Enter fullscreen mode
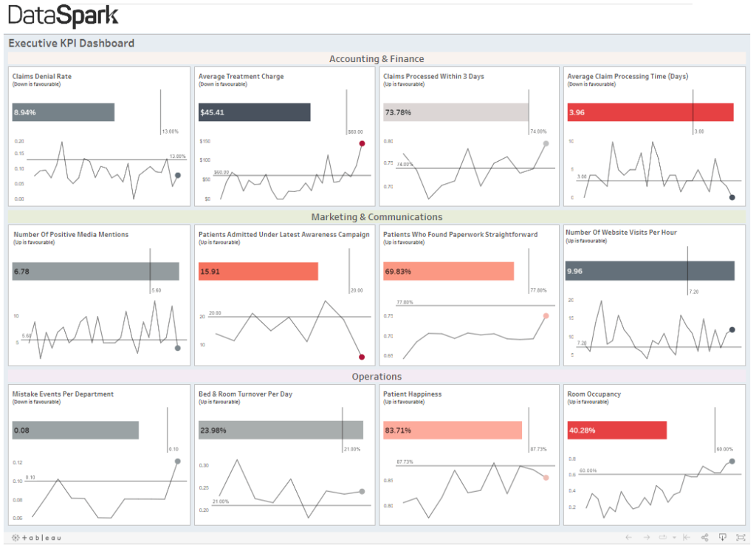This screenshot has height=548, width=756. tap(741, 537)
